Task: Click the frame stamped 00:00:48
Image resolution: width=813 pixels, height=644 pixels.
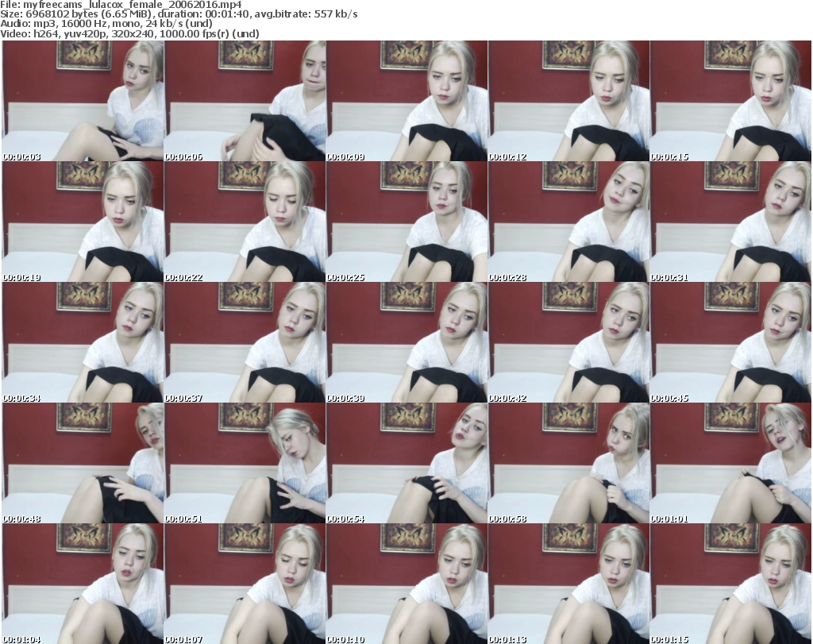Action: point(83,463)
